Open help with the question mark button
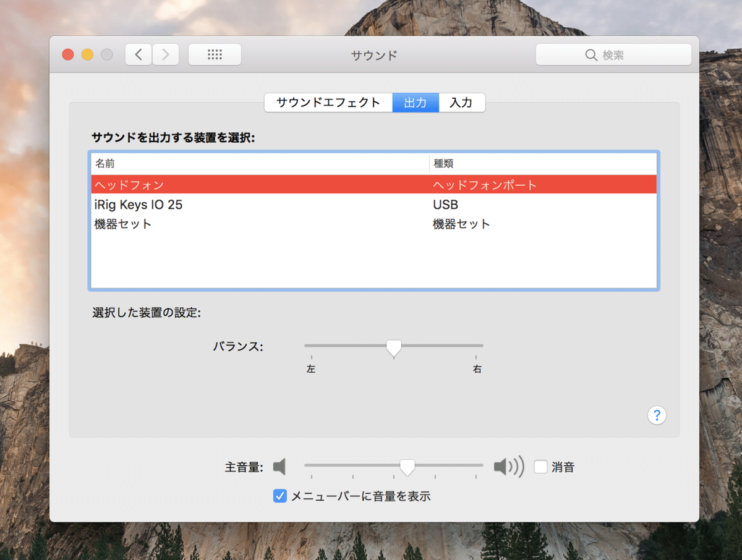 [x=657, y=415]
